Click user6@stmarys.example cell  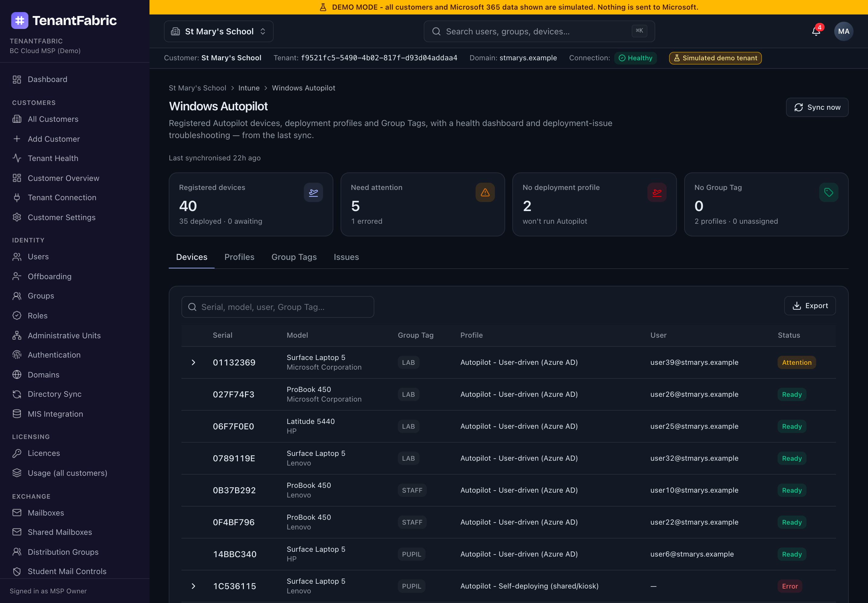pyautogui.click(x=692, y=554)
